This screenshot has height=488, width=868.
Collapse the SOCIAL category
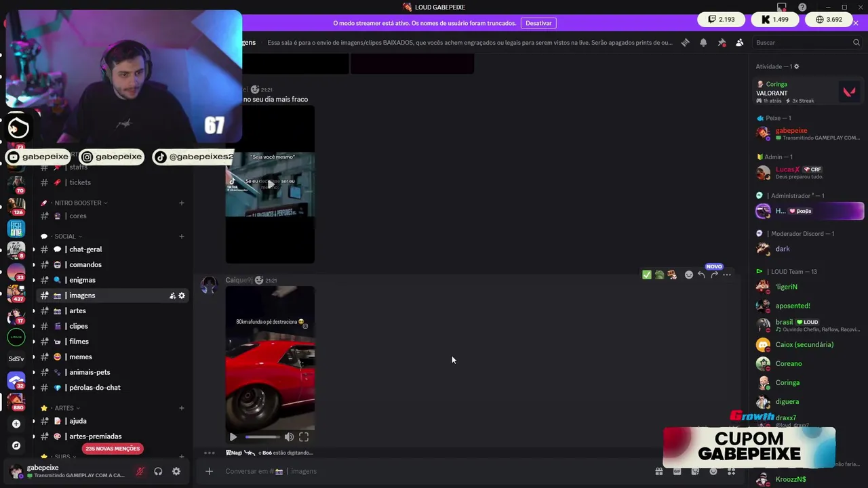tap(65, 237)
